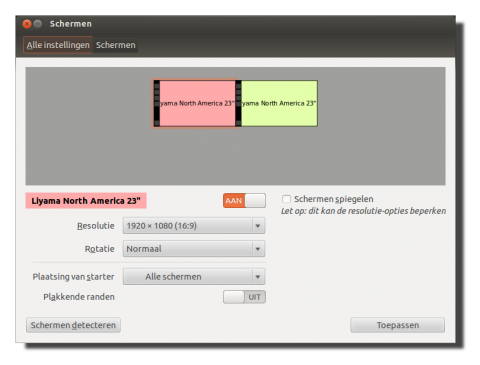
Task: Click the Rotatie label
Action: coord(99,249)
